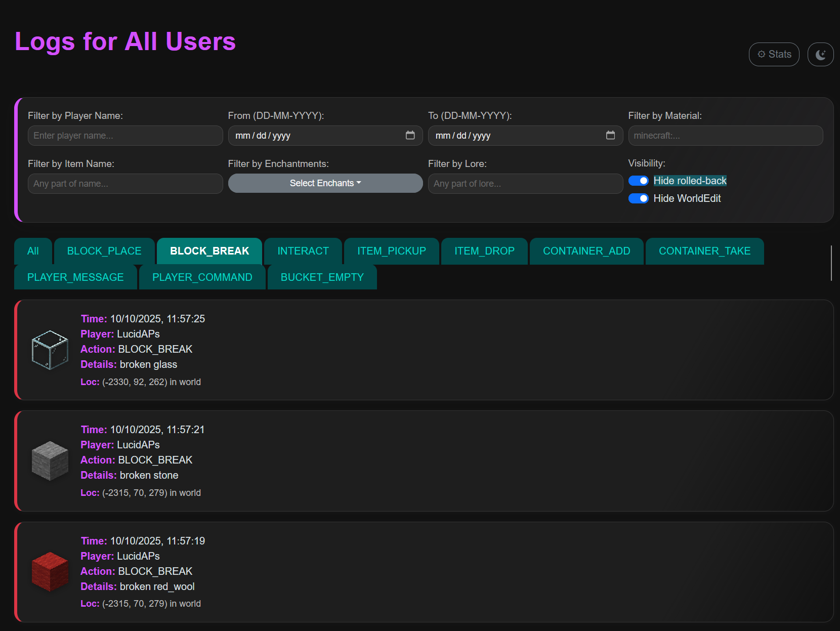Click the page scrollbar on the right
The image size is (840, 631).
point(831,263)
